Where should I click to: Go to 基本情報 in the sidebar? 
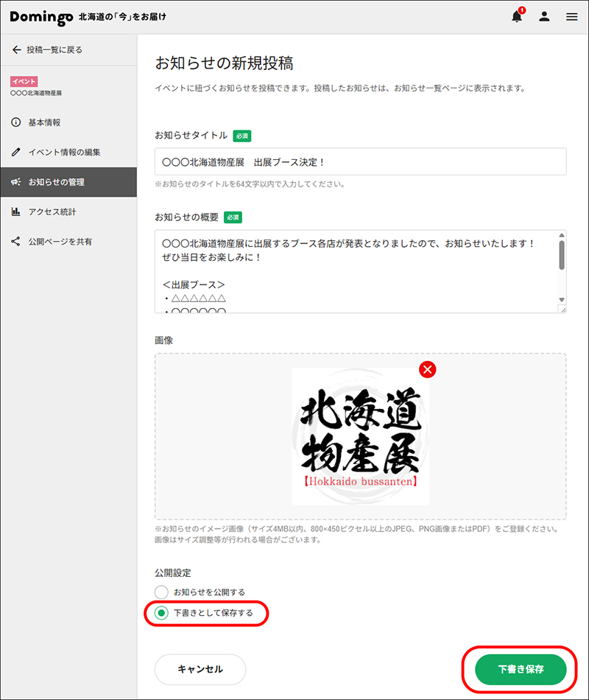tap(68, 122)
